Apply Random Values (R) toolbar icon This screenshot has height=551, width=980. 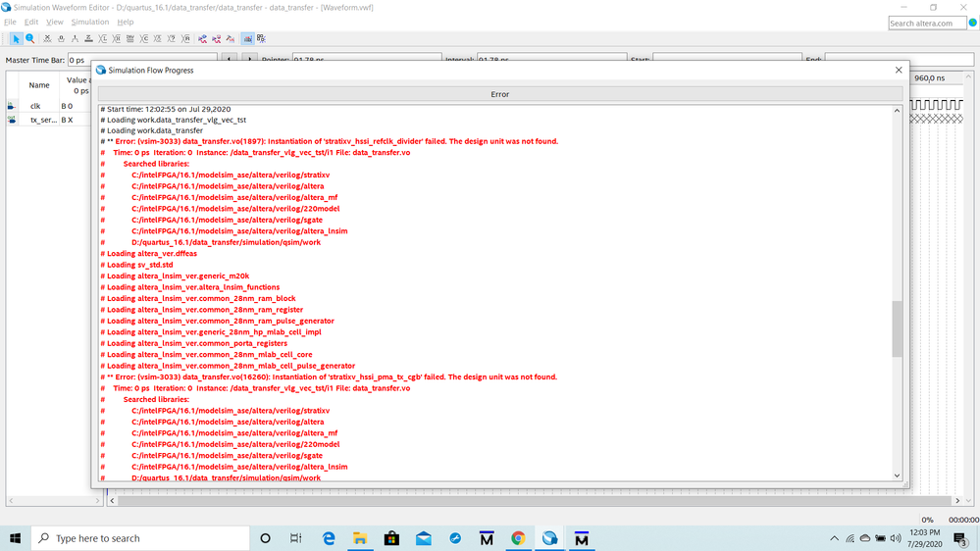pyautogui.click(x=185, y=39)
